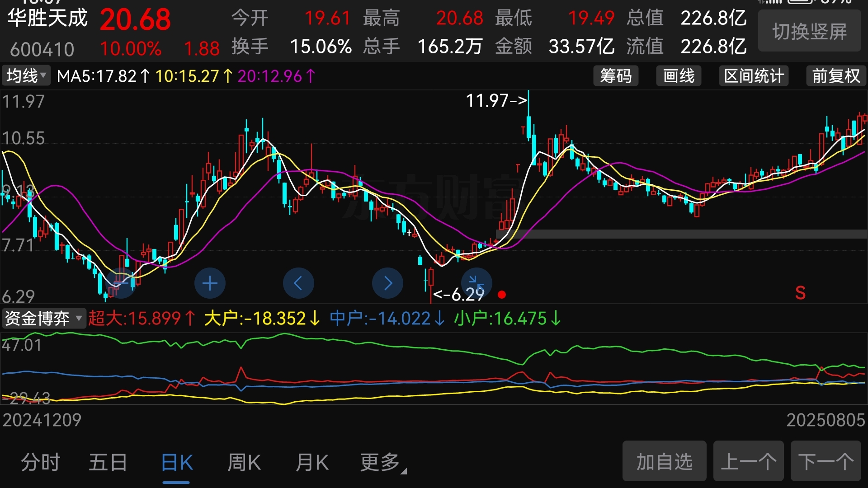Screen dimensions: 868x488
Task: Tap the end date 20250805
Action: pyautogui.click(x=826, y=420)
